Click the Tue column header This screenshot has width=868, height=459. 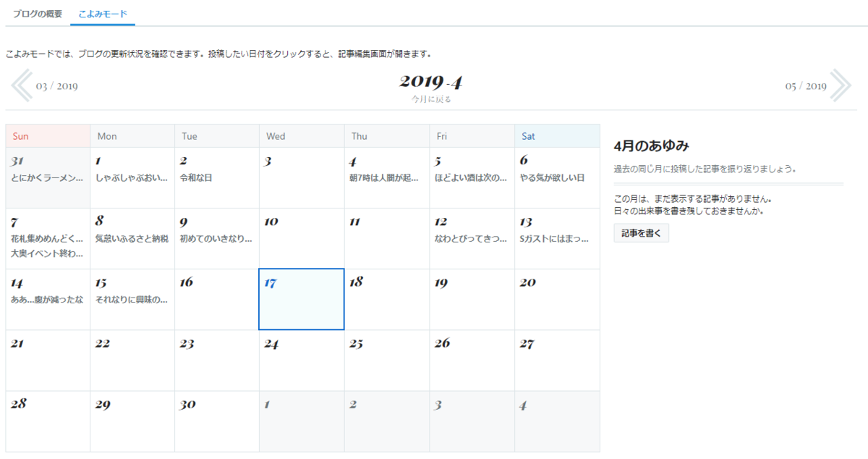217,136
